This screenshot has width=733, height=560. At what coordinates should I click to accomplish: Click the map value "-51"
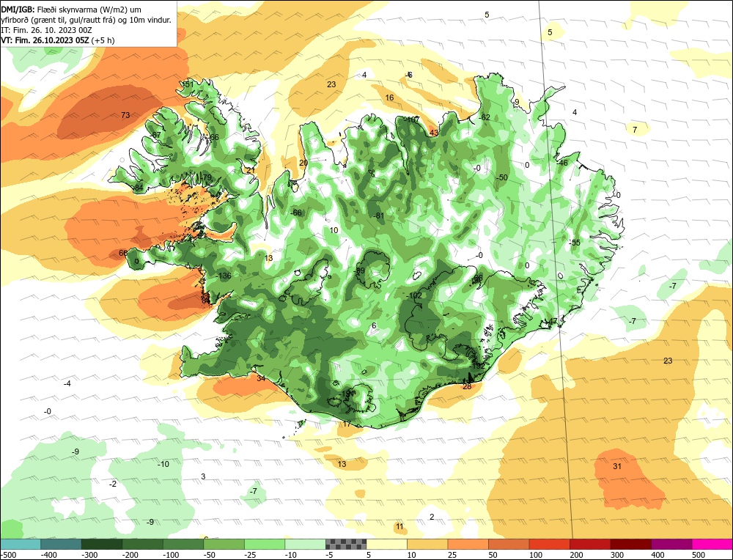click(187, 84)
